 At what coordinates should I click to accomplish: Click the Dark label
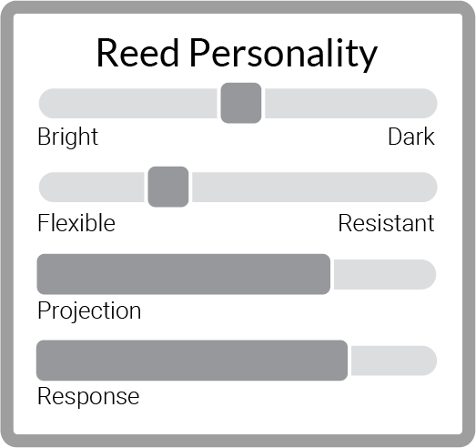click(x=411, y=137)
